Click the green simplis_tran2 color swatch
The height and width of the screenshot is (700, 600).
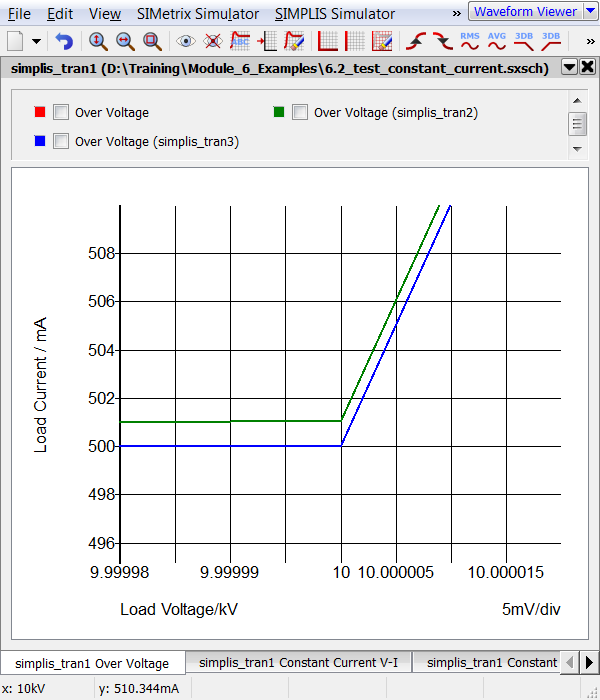coord(279,112)
